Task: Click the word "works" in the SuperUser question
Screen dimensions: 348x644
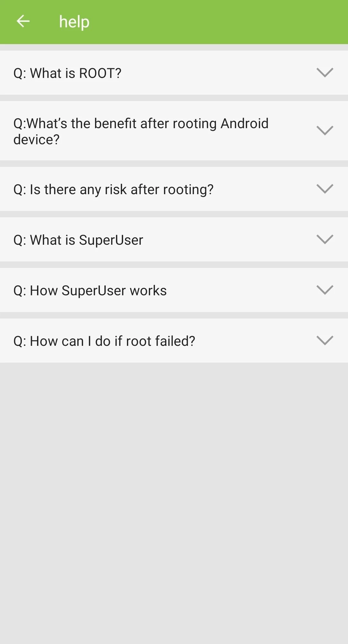Action: [x=148, y=290]
